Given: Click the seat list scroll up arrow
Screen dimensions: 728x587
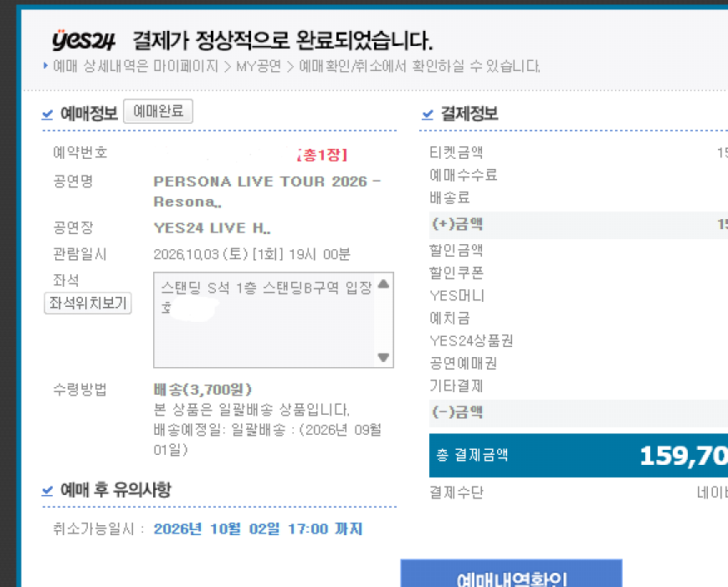Looking at the screenshot, I should coord(383,284).
